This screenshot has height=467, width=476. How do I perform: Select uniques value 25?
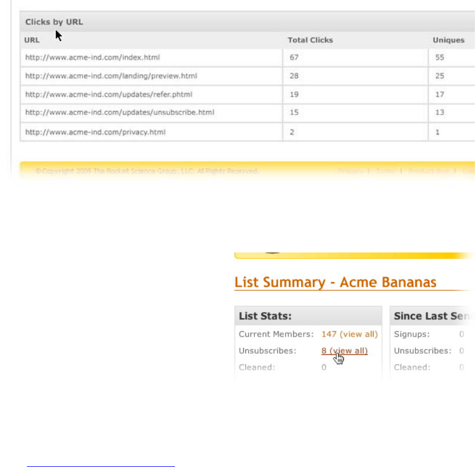tap(440, 76)
